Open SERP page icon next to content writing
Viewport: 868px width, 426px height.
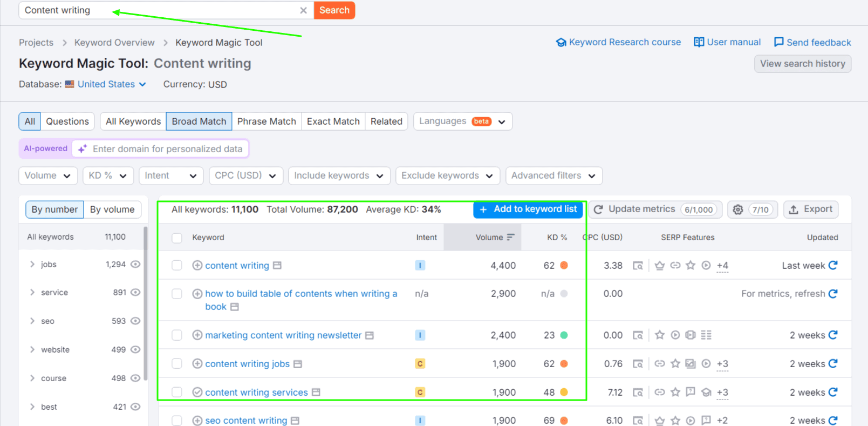[277, 266]
